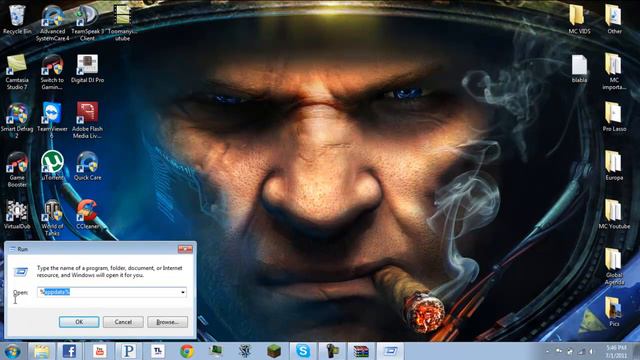Show hidden system tray icons
Viewport: 640px width, 360px height.
click(547, 351)
